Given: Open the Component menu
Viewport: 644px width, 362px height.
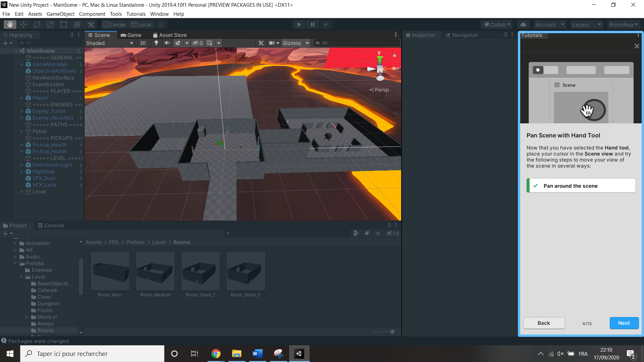Looking at the screenshot, I should click(x=92, y=14).
